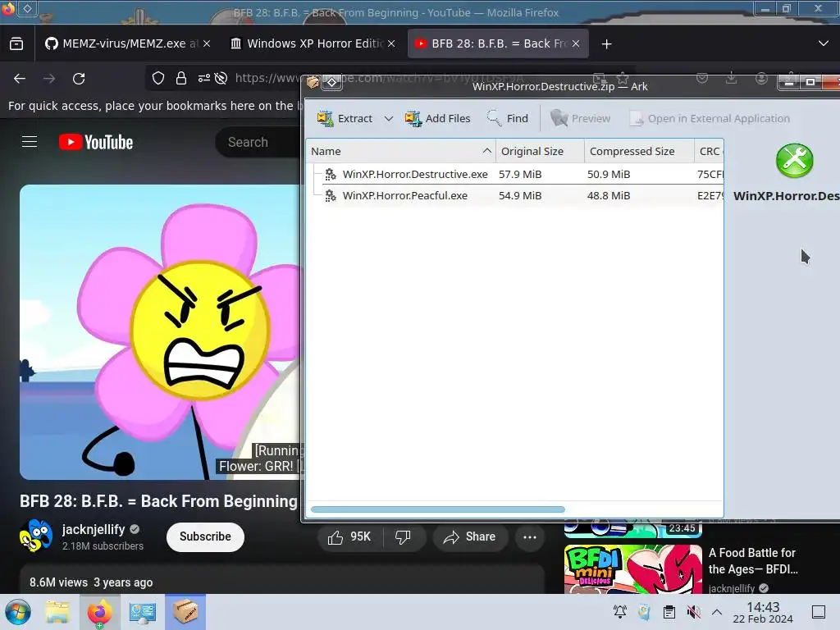Open the Extract dropdown arrow in Ark
840x630 pixels.
[x=389, y=118]
